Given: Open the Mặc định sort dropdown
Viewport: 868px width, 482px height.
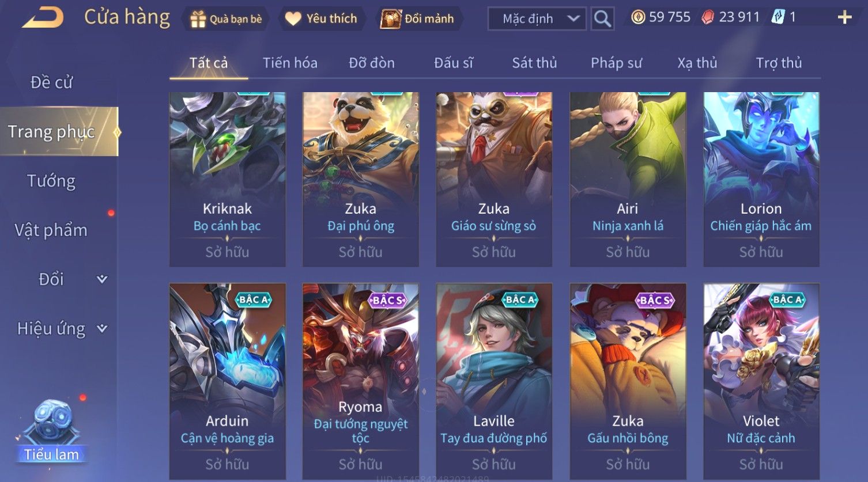Looking at the screenshot, I should [x=537, y=18].
